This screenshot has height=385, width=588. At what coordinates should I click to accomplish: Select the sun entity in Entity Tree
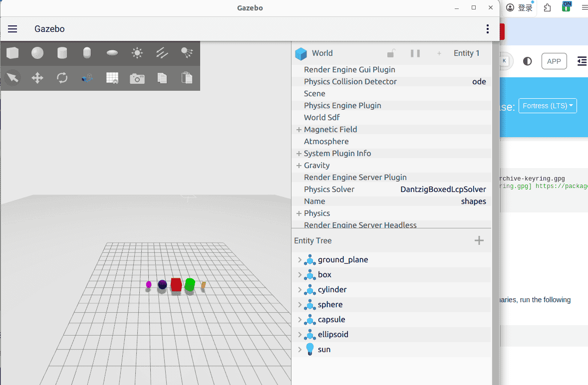(x=324, y=349)
